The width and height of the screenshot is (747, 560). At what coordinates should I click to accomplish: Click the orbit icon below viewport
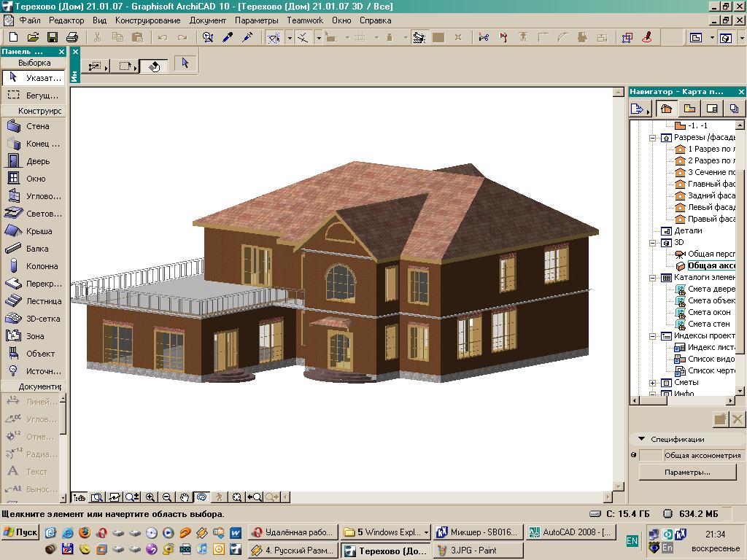[201, 497]
